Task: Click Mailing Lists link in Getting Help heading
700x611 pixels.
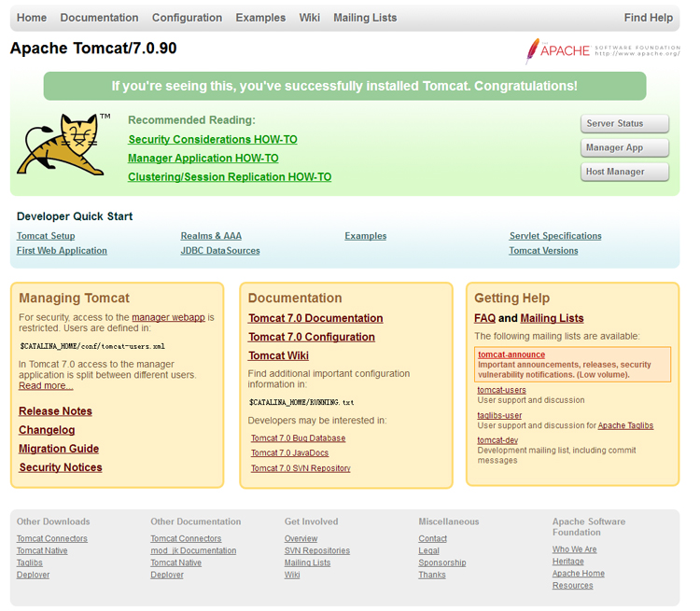Action: pyautogui.click(x=553, y=318)
